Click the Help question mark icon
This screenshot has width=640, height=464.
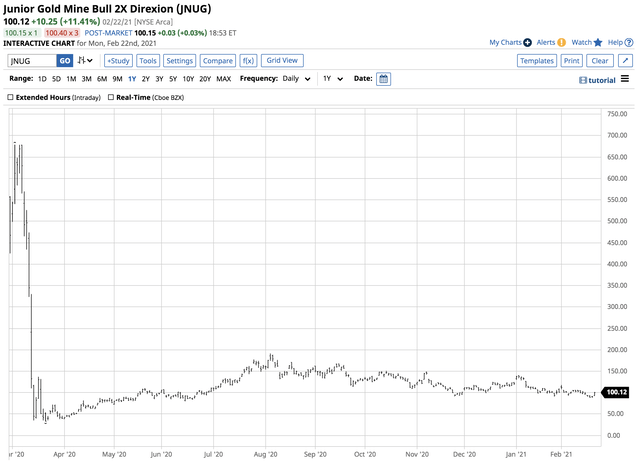[629, 42]
